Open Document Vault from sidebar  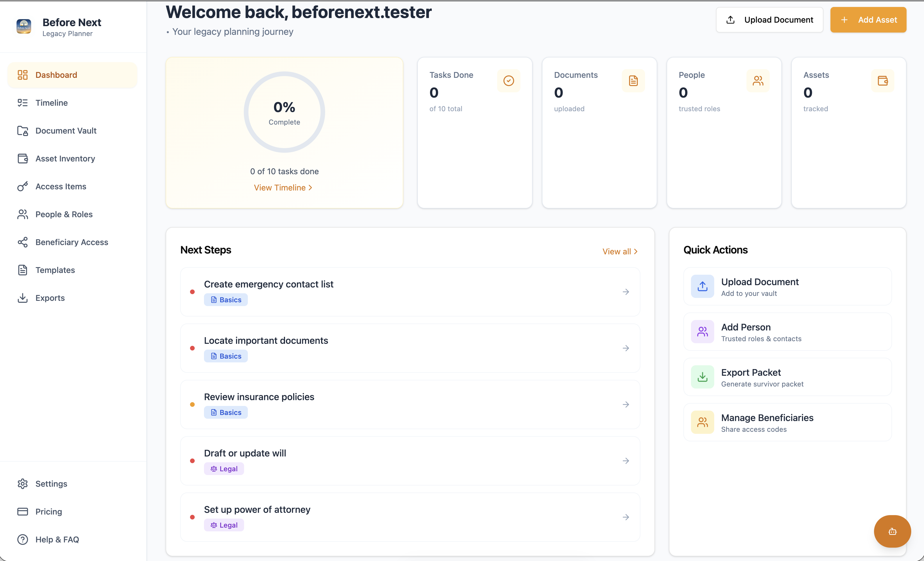(x=72, y=131)
